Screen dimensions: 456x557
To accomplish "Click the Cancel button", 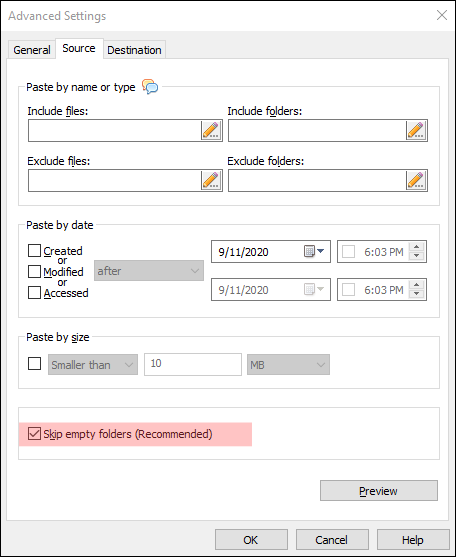I will click(x=332, y=540).
